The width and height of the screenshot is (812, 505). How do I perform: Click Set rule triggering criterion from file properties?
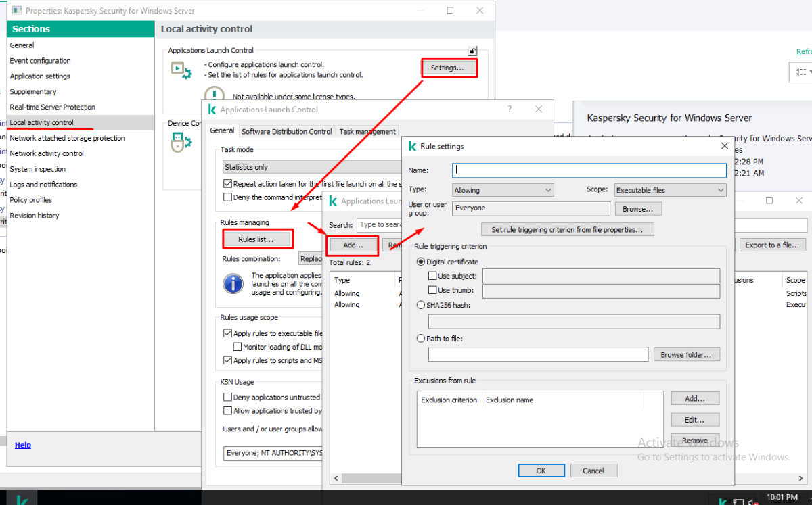[567, 230]
